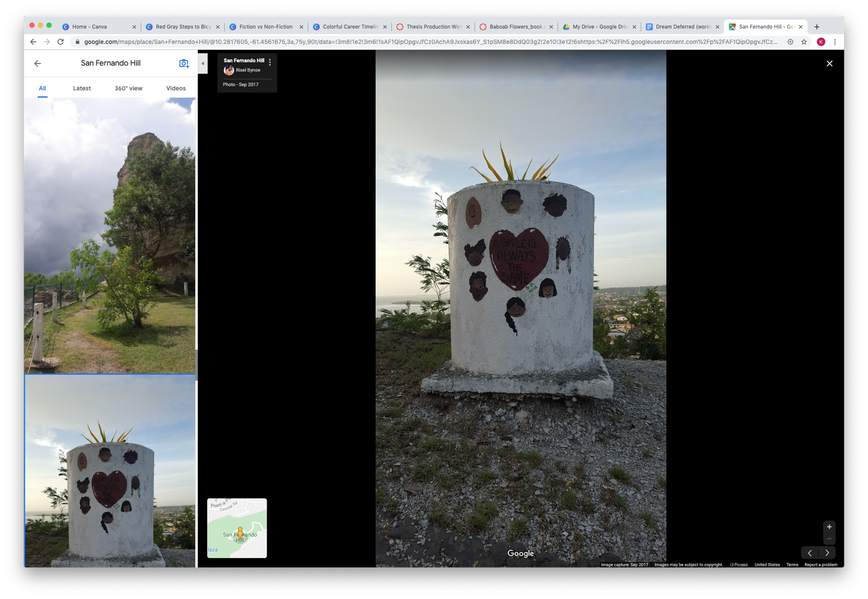Click the San Fernando Hill minimap
The image size is (868, 599).
(237, 528)
